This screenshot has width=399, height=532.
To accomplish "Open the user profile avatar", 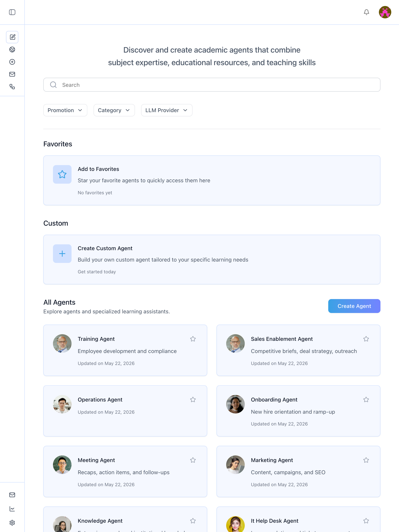I will point(385,12).
